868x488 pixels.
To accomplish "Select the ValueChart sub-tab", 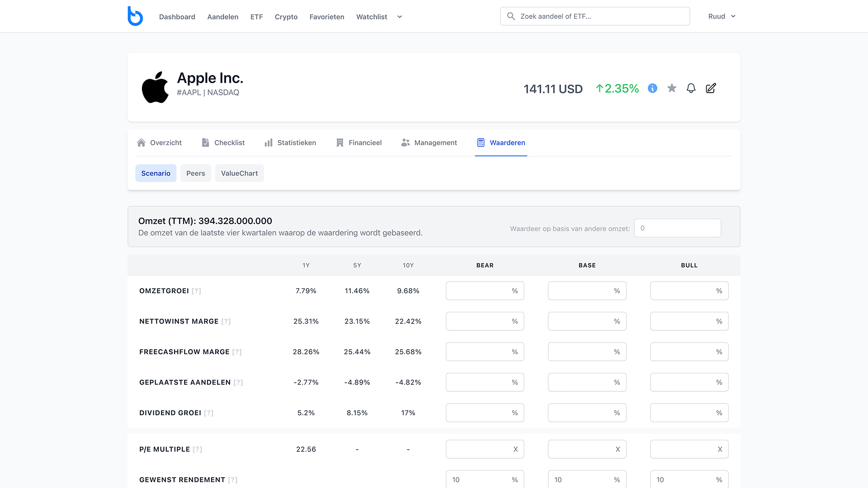I will coord(240,174).
